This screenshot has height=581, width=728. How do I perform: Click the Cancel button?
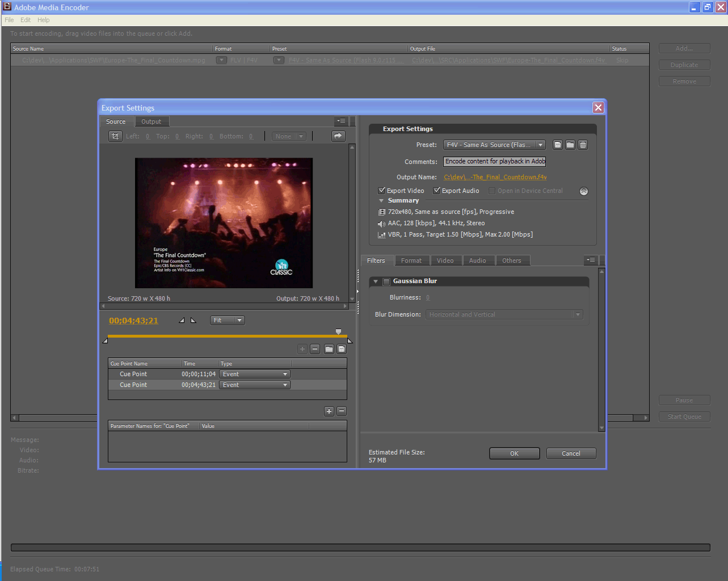tap(571, 453)
